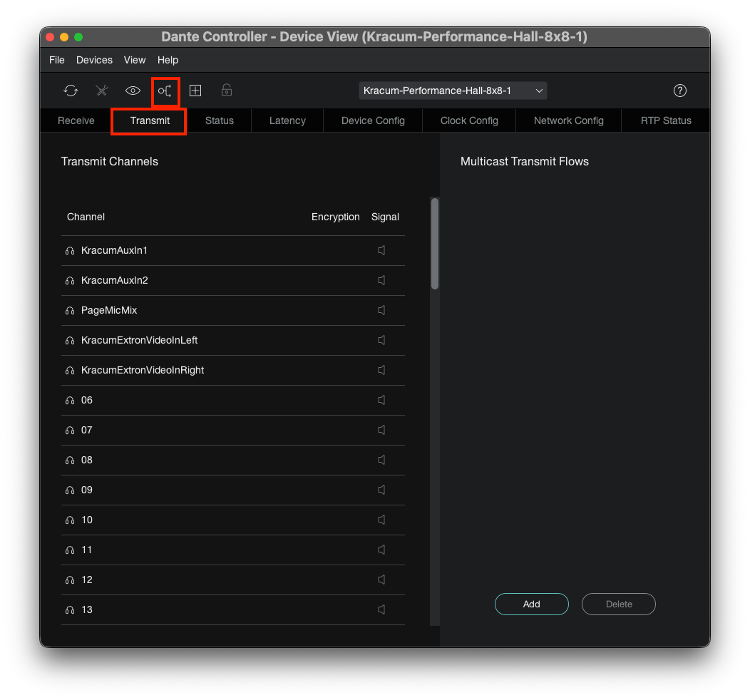Screen dimensions: 750x700
Task: Click signal speaker icon for channel 10
Action: pyautogui.click(x=381, y=520)
